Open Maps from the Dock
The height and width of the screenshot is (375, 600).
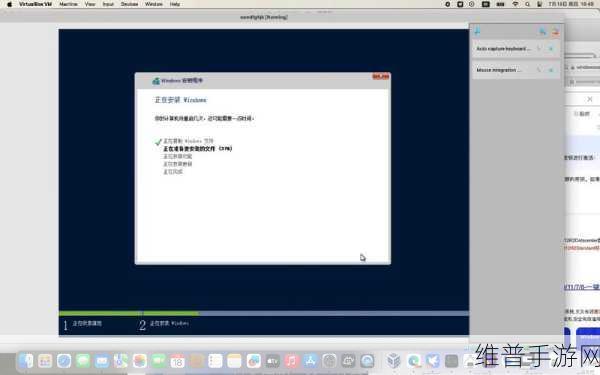(121, 360)
